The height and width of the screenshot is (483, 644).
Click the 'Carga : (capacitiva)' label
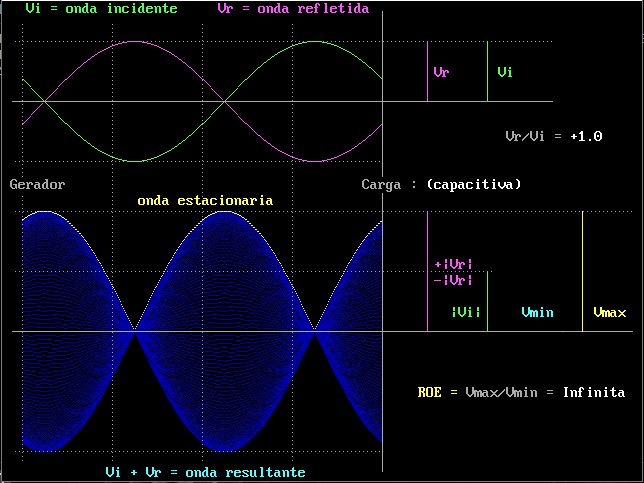click(x=441, y=184)
